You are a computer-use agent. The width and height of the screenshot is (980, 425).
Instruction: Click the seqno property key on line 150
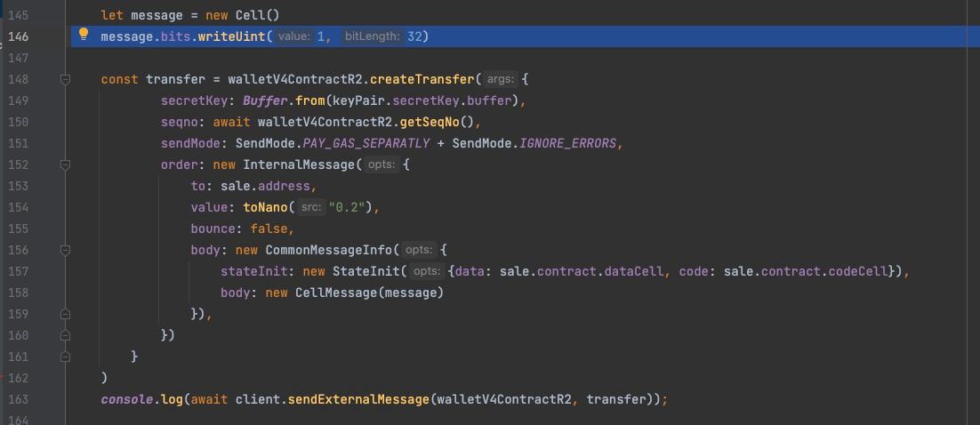click(x=180, y=122)
